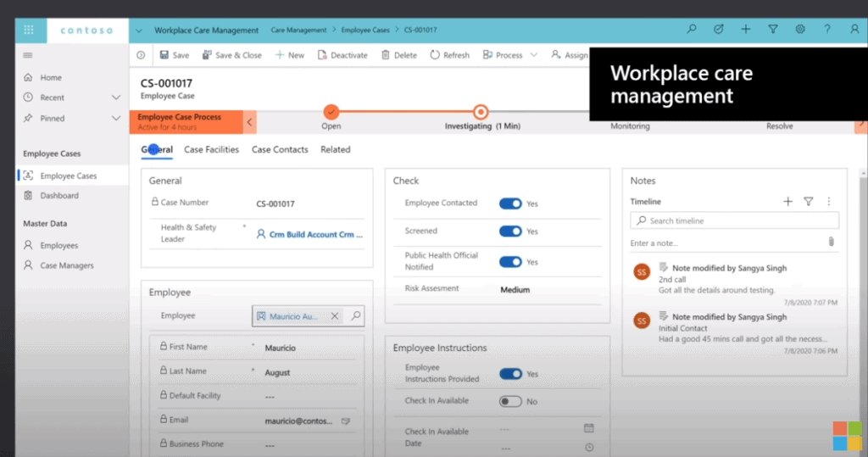Save the record with Save button

175,55
